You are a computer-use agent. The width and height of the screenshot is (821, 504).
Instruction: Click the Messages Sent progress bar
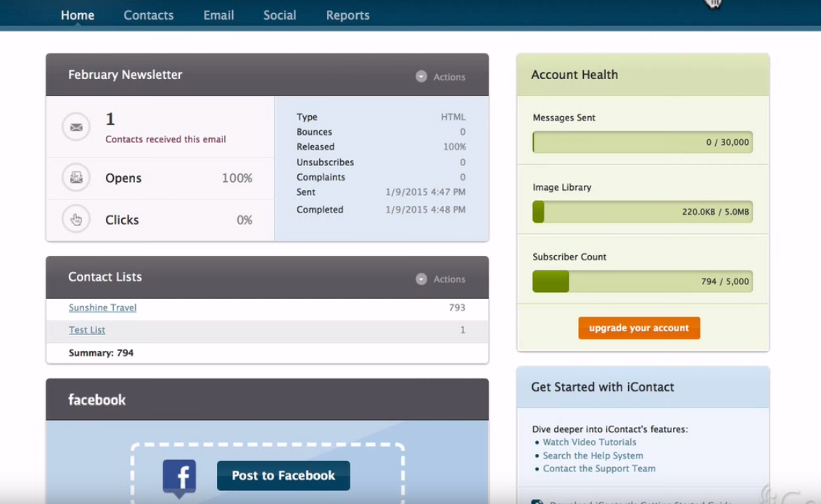[x=643, y=142]
